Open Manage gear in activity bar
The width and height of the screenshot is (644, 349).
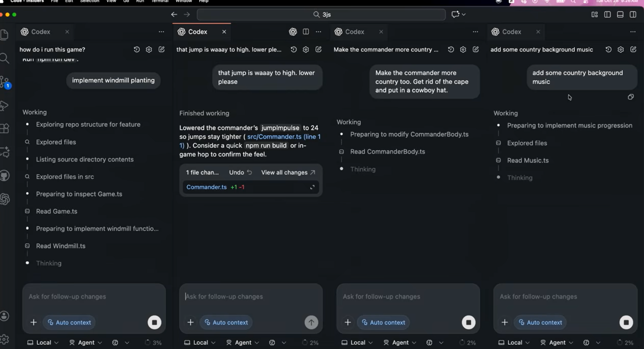(x=5, y=339)
